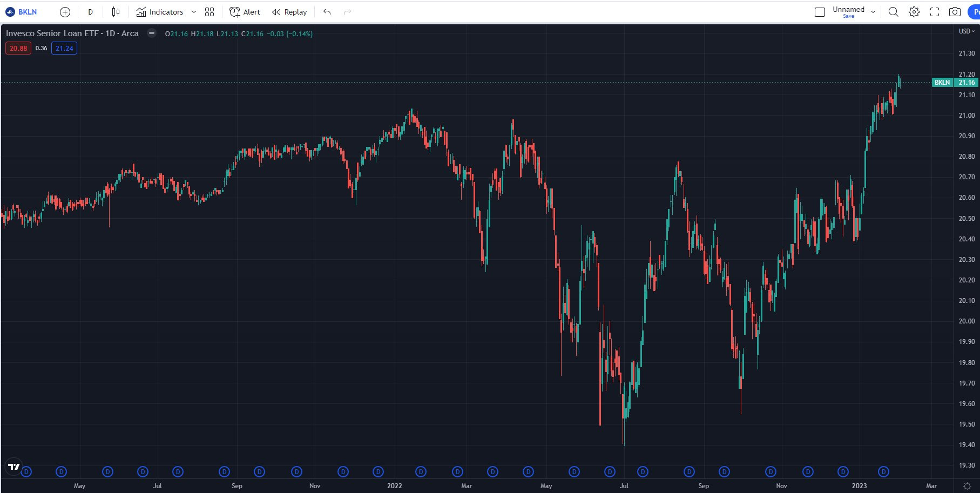Open the BKLN symbol search
980x493 pixels.
(x=22, y=12)
